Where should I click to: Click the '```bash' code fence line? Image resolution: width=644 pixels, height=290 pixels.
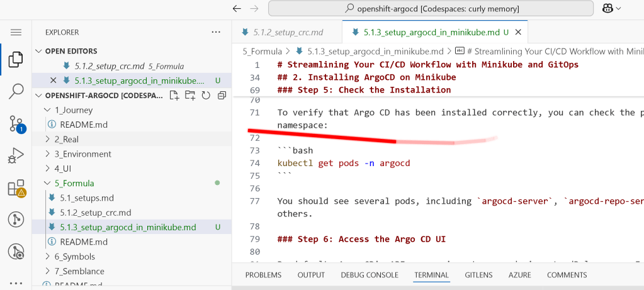tap(295, 150)
